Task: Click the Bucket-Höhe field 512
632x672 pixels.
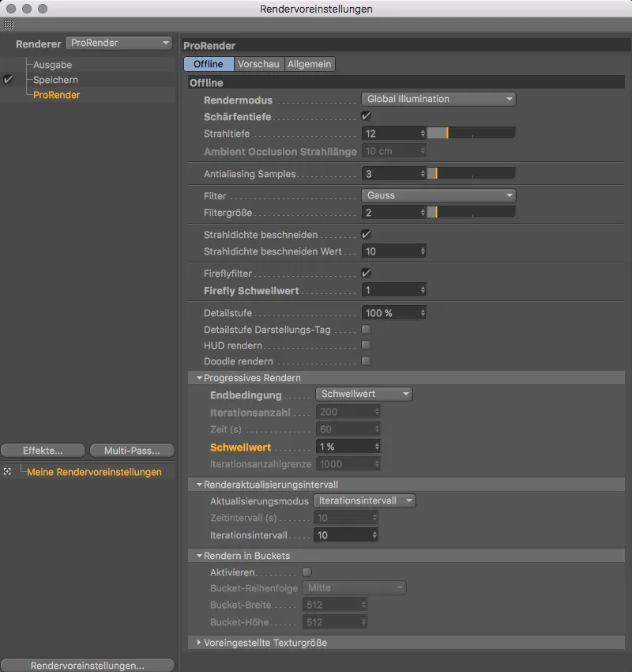Action: (335, 622)
